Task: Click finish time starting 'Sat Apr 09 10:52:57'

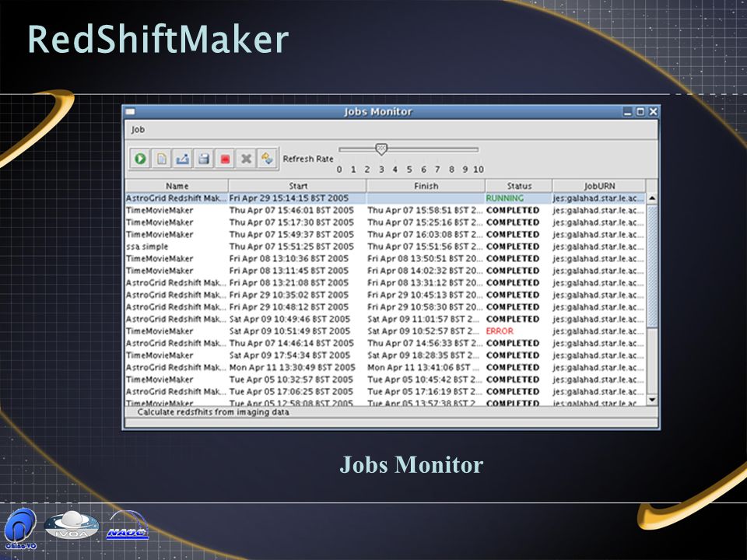Action: tap(423, 331)
